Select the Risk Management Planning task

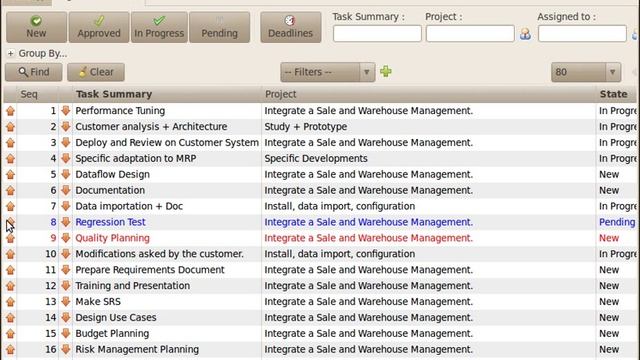[x=137, y=349]
